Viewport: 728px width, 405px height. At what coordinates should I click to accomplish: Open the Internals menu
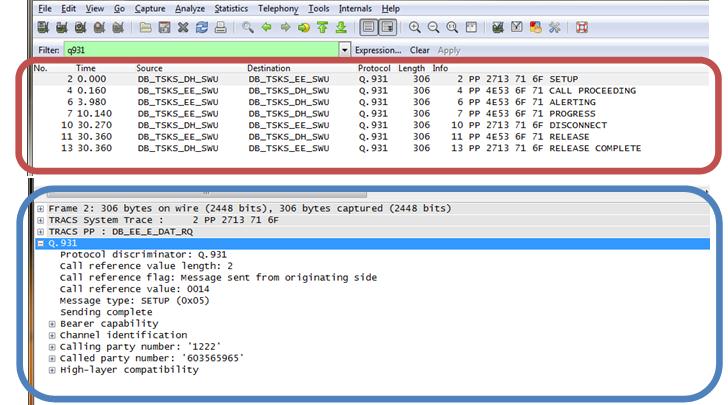[x=355, y=8]
